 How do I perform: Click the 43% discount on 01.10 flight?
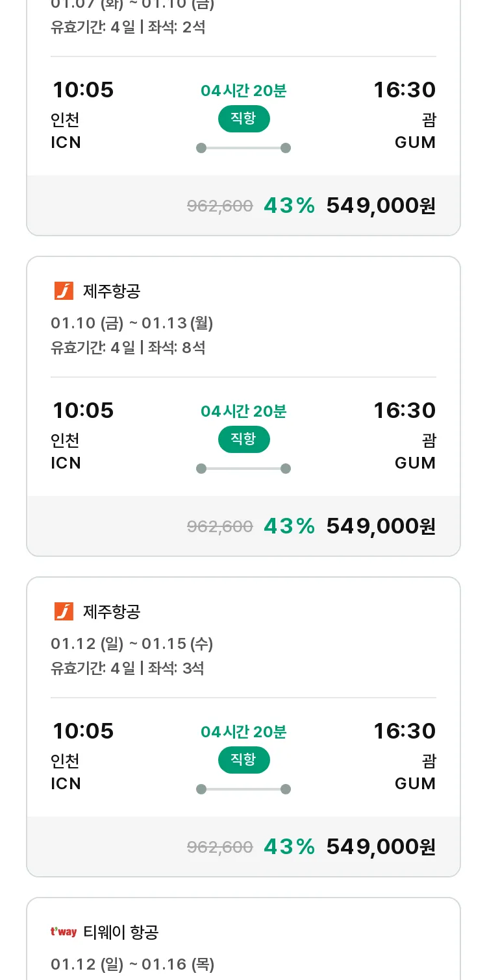click(x=290, y=526)
